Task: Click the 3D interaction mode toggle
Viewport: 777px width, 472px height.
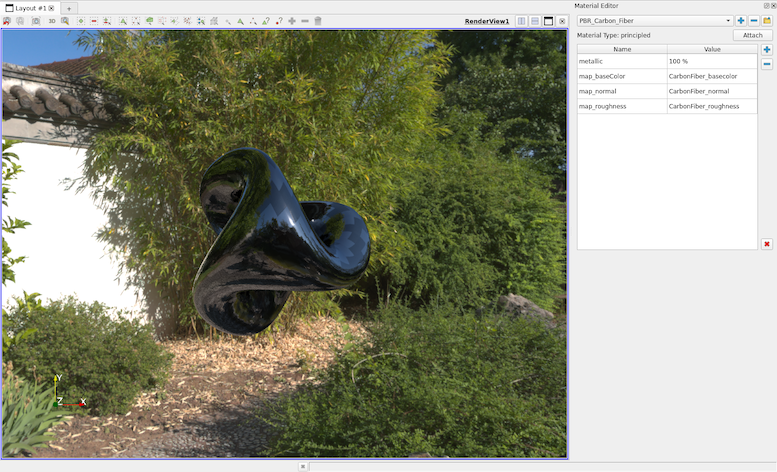Action: (x=52, y=21)
